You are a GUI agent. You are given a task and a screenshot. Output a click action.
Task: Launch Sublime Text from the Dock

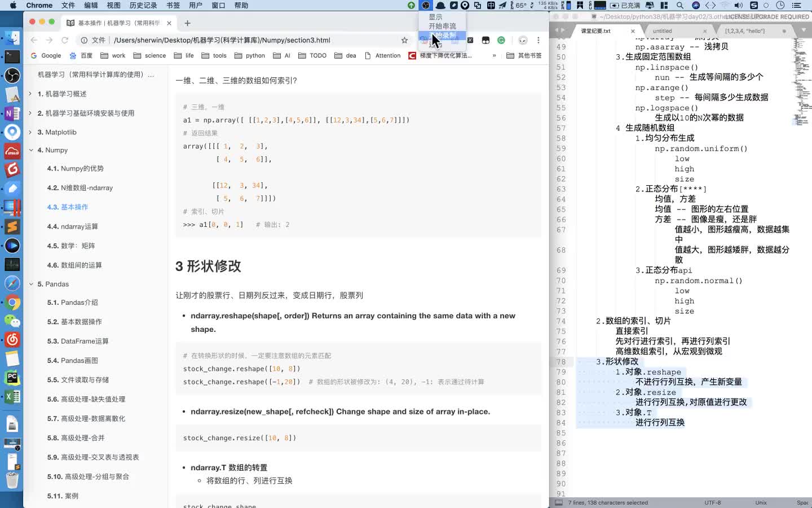(x=12, y=226)
